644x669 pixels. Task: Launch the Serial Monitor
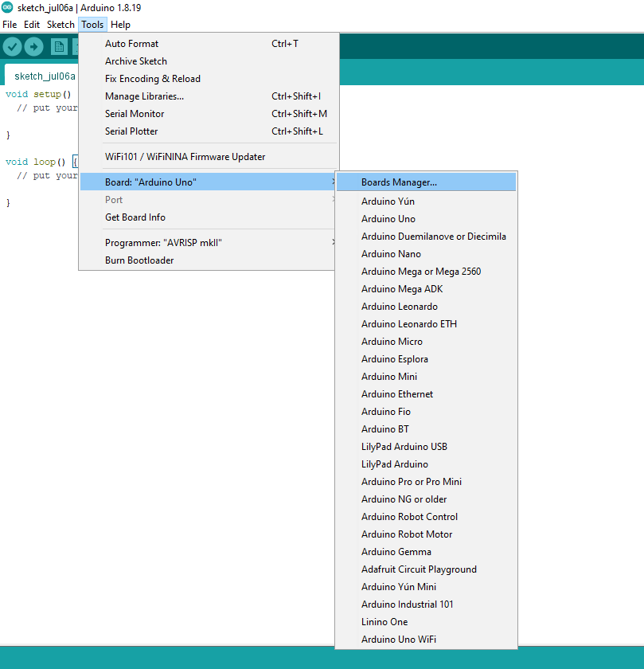[208, 113]
